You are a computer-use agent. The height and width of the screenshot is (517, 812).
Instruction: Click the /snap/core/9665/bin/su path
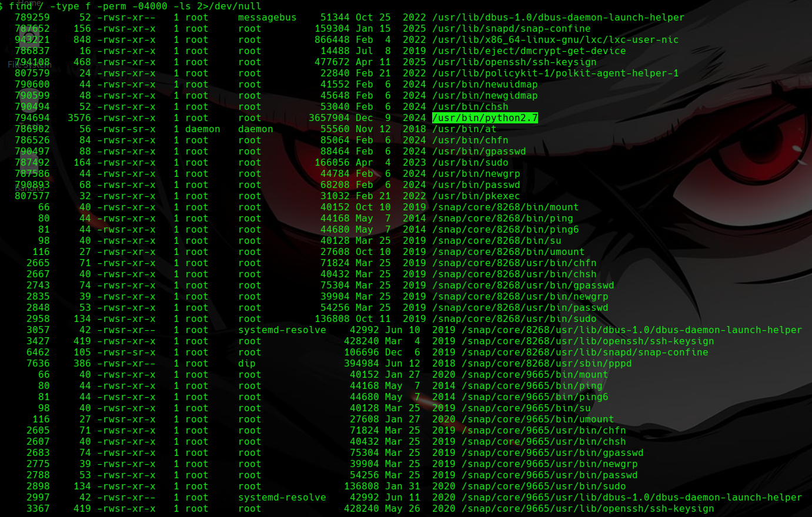click(526, 408)
